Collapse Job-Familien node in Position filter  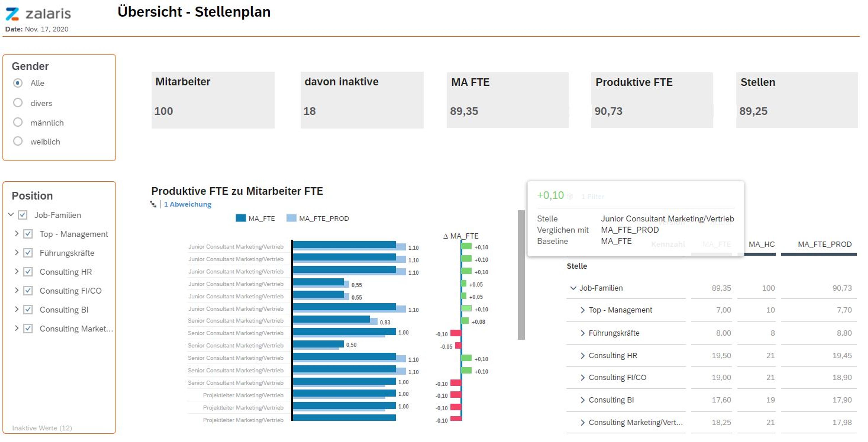(x=11, y=215)
